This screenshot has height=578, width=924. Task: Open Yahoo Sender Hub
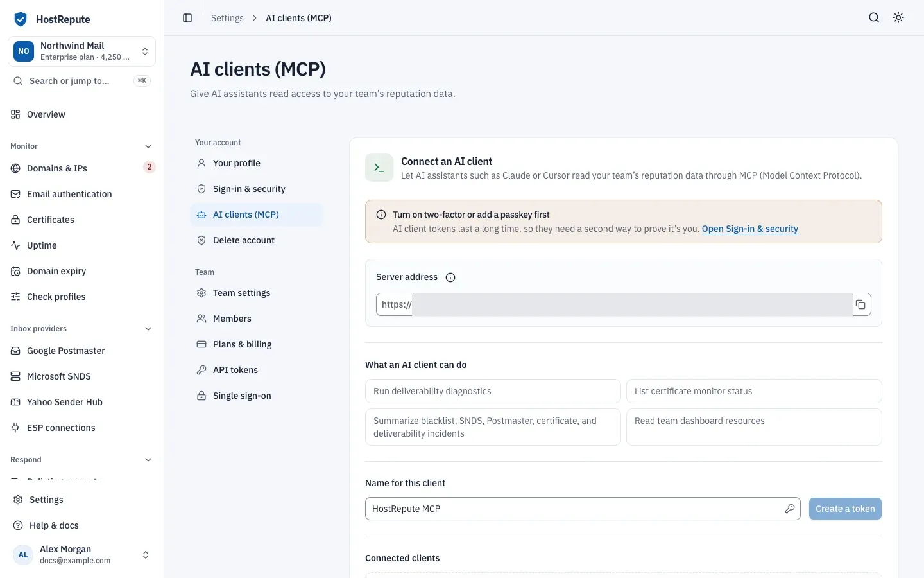(x=81, y=402)
